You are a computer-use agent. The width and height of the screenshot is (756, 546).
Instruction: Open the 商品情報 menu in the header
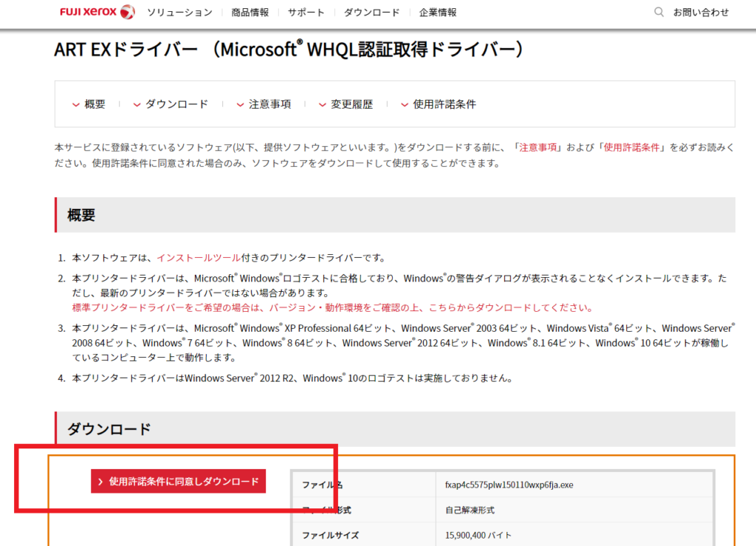click(x=250, y=13)
